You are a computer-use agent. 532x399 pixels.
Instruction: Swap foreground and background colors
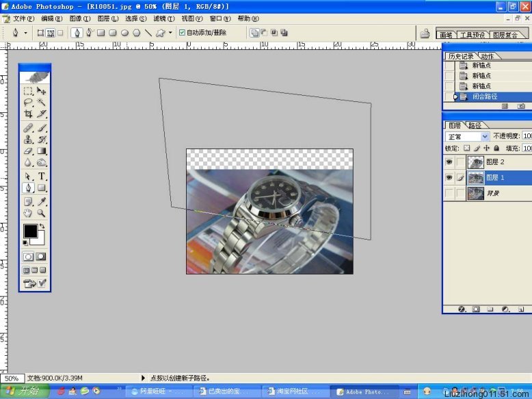click(42, 226)
